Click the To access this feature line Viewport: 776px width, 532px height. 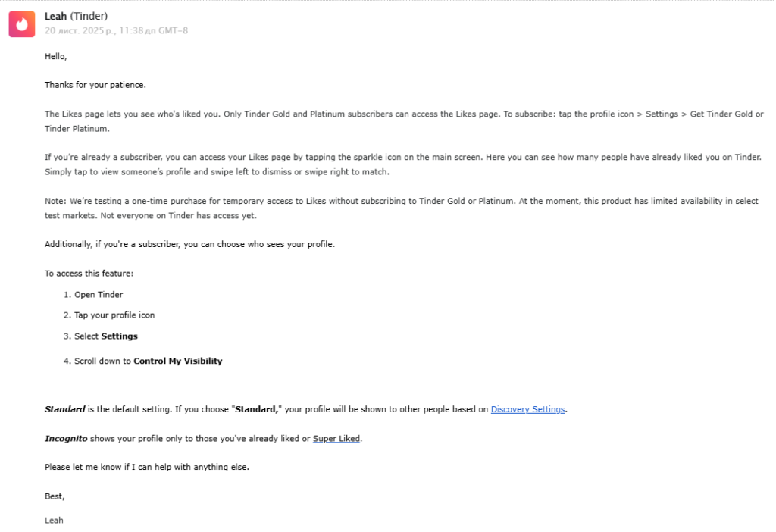(89, 273)
